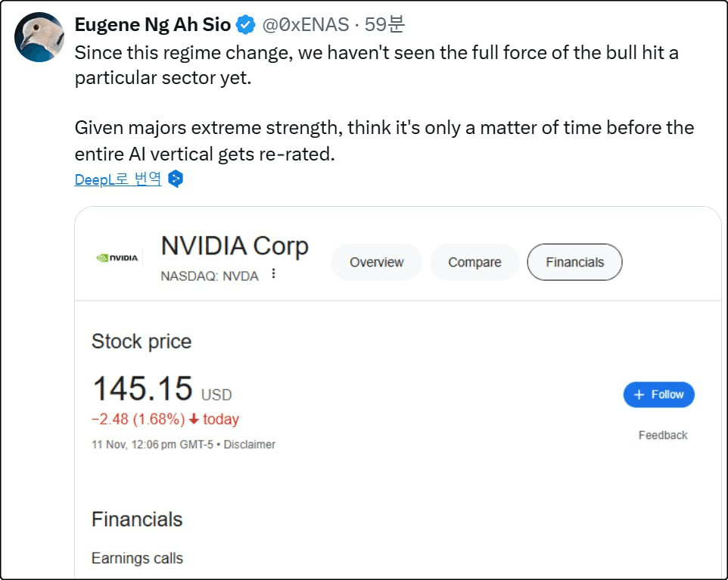Click the blue verified badge icon
Viewport: 728px width, 580px height.
(x=246, y=25)
